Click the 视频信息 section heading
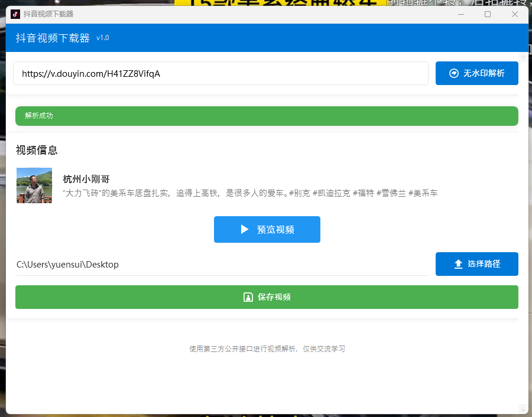The height and width of the screenshot is (417, 532). tap(37, 150)
